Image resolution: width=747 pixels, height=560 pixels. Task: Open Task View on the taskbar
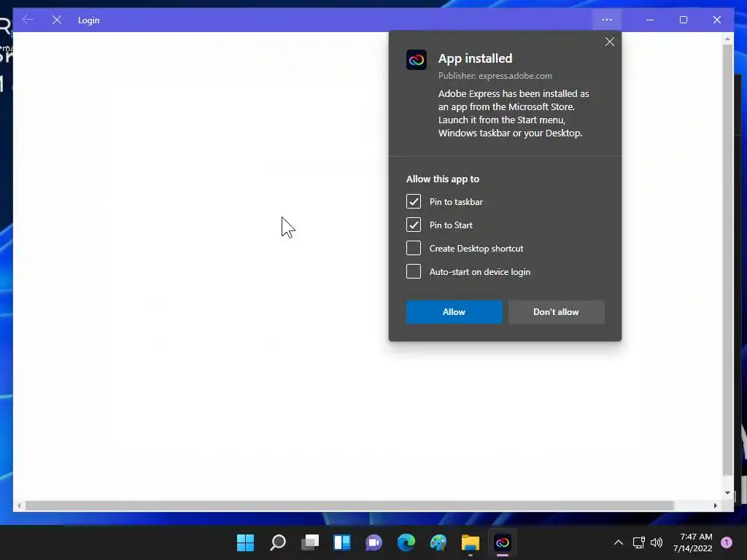tap(309, 542)
